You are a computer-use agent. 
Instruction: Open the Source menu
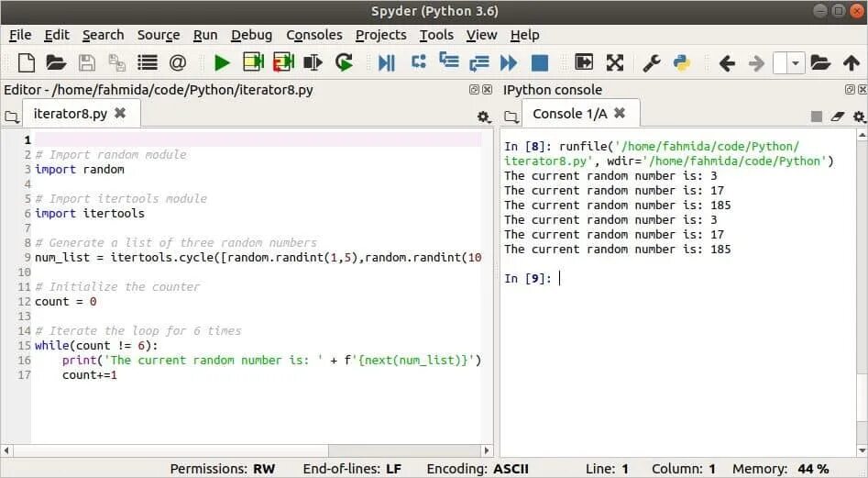[159, 35]
